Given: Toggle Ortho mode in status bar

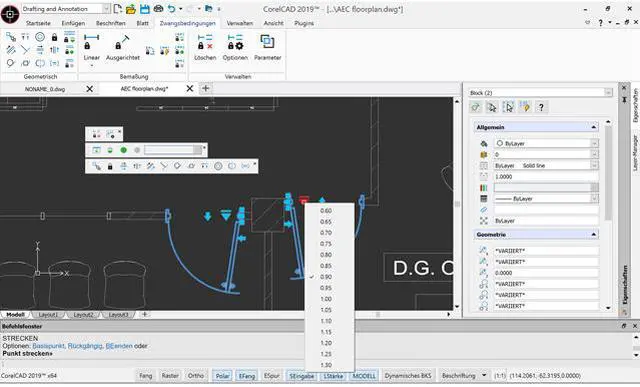Looking at the screenshot, I should coord(196,375).
